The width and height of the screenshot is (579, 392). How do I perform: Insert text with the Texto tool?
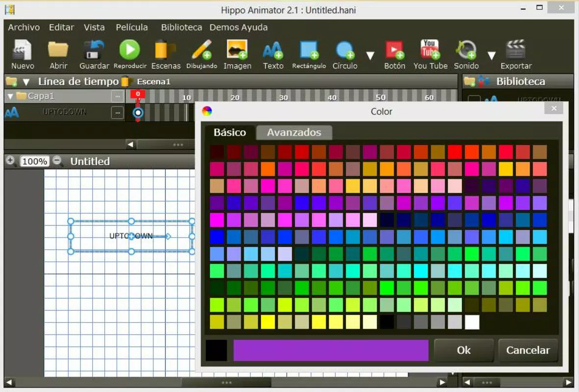(x=273, y=54)
